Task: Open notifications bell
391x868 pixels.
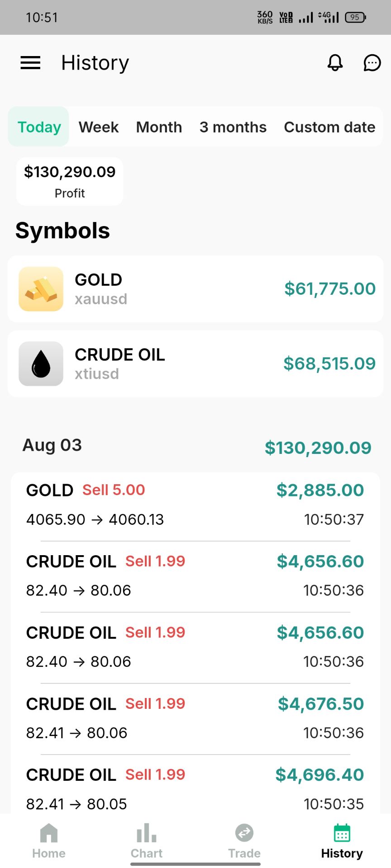Action: [x=335, y=63]
